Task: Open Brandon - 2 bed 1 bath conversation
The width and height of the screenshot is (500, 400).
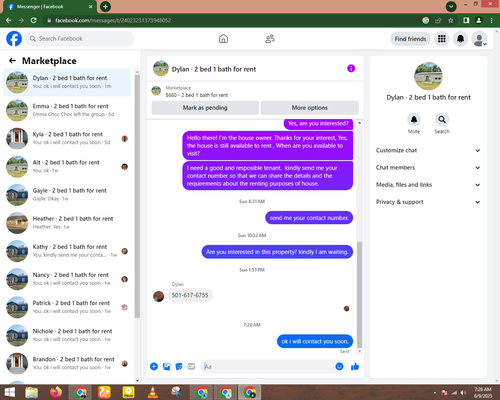Action: pyautogui.click(x=67, y=363)
